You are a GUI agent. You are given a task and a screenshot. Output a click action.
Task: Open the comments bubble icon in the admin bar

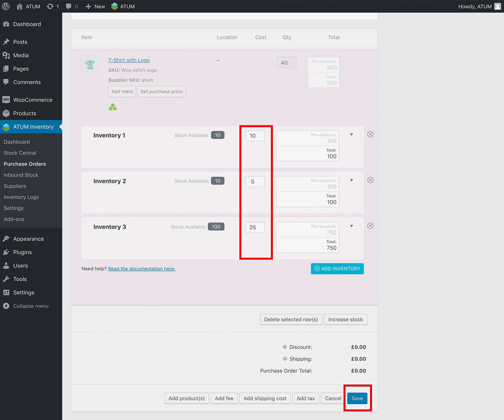[x=69, y=6]
